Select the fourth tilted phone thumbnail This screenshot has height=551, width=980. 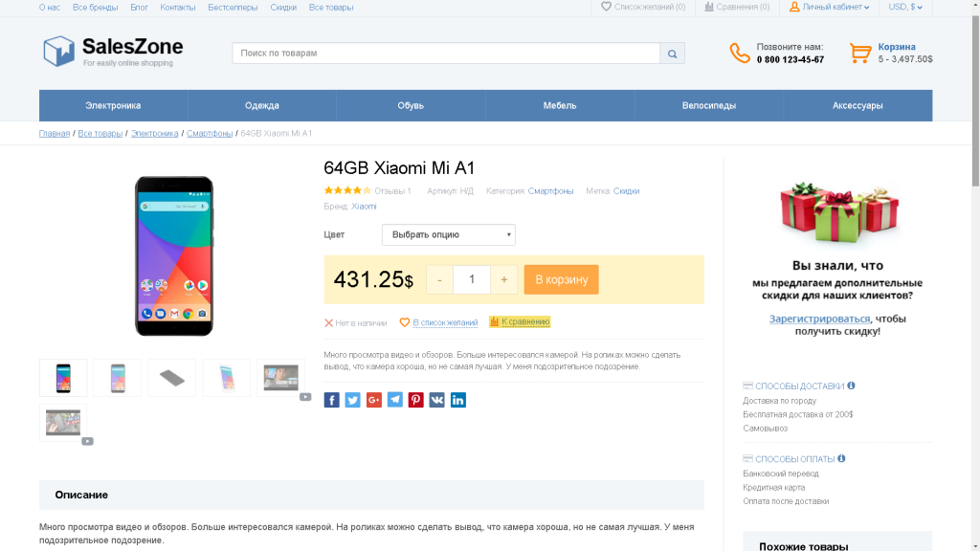coord(226,378)
